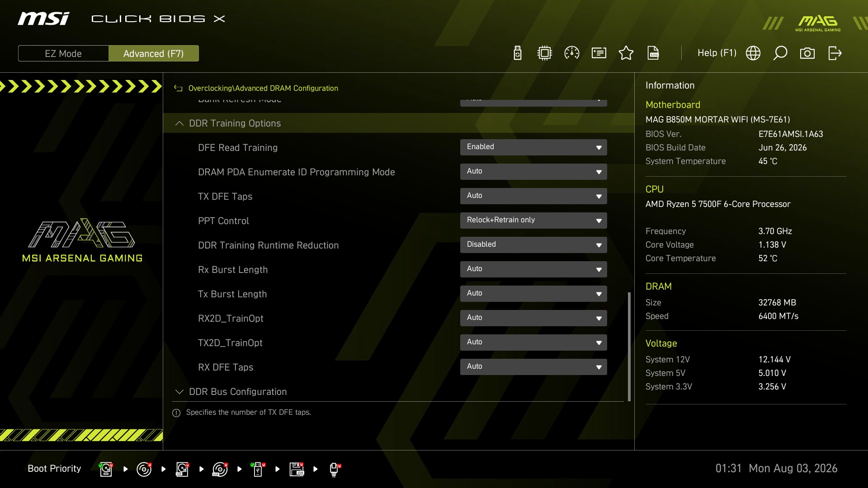The width and height of the screenshot is (868, 488).
Task: Open search with the magnifier icon
Action: point(780,53)
